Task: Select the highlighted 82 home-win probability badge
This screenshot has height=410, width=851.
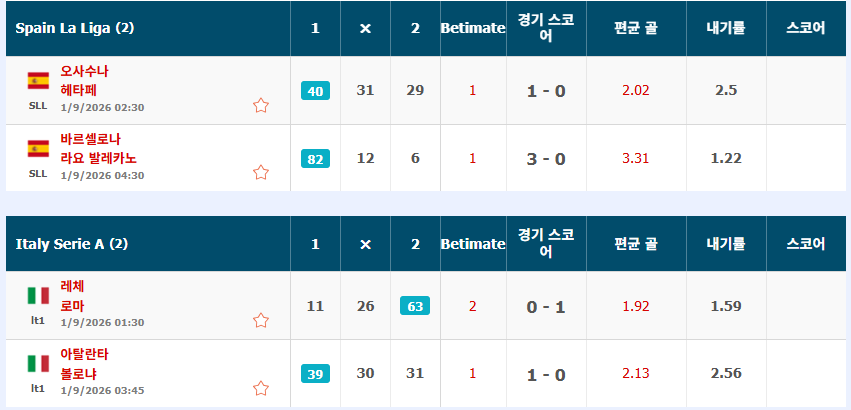Action: point(315,159)
